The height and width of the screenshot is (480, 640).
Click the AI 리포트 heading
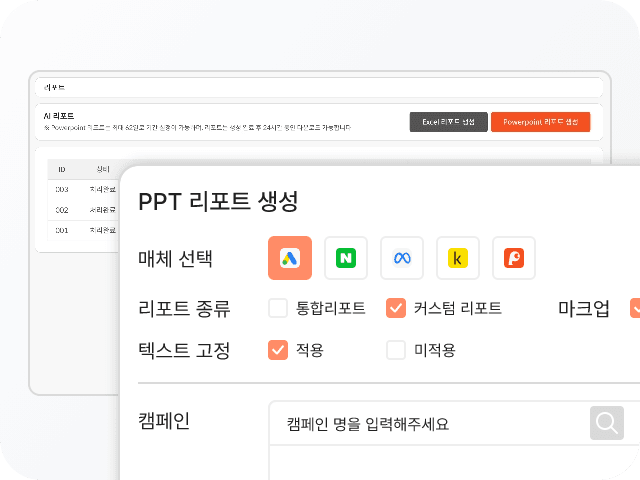click(59, 116)
